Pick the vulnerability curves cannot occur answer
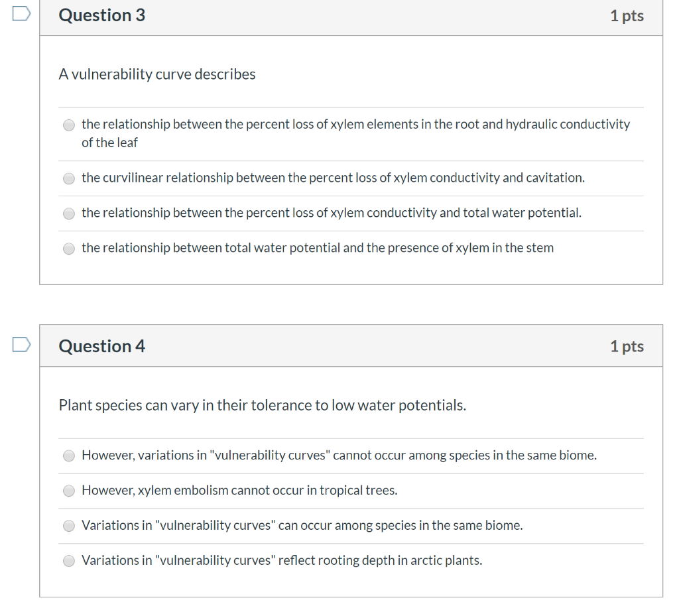 [68, 456]
